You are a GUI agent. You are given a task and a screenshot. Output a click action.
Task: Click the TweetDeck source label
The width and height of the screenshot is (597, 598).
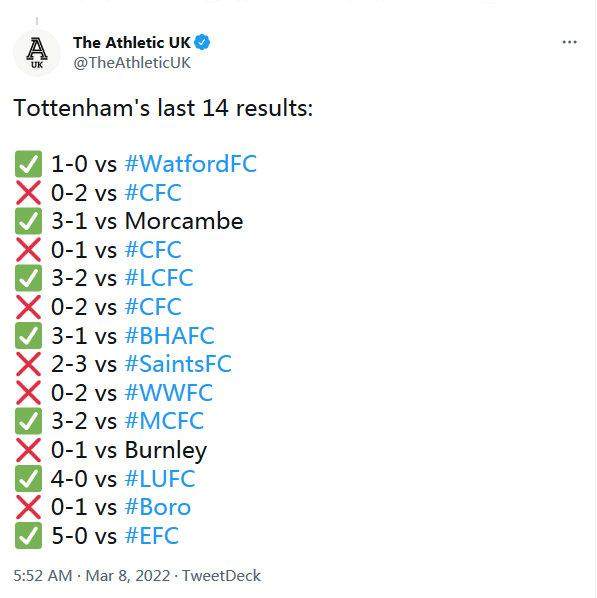[221, 576]
